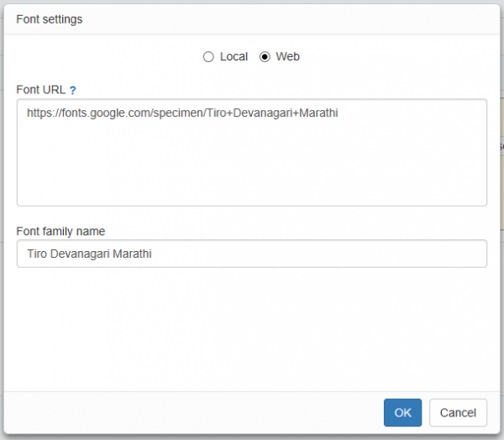Viewport: 504px width, 440px height.
Task: Click empty space inside Font URL box
Action: pos(252,167)
